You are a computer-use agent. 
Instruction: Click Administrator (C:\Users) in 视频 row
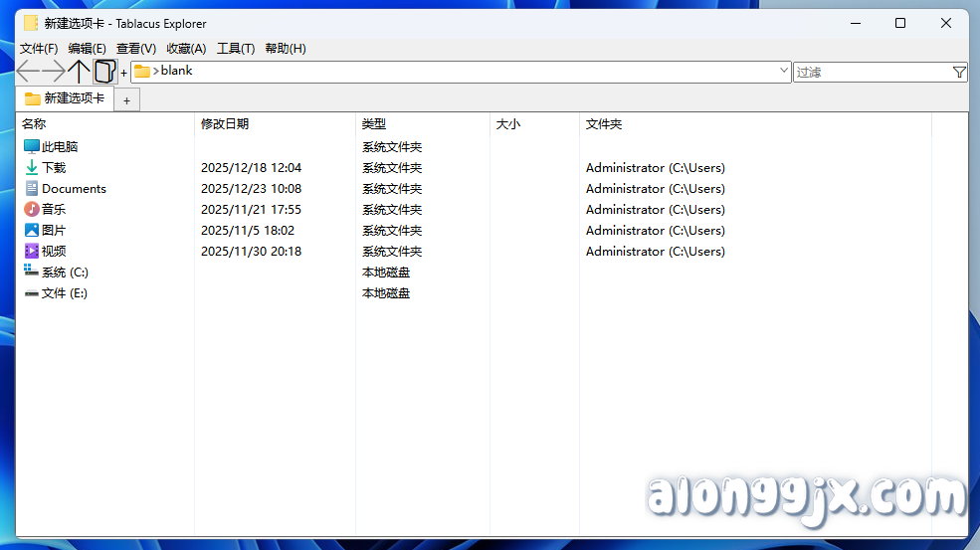656,252
